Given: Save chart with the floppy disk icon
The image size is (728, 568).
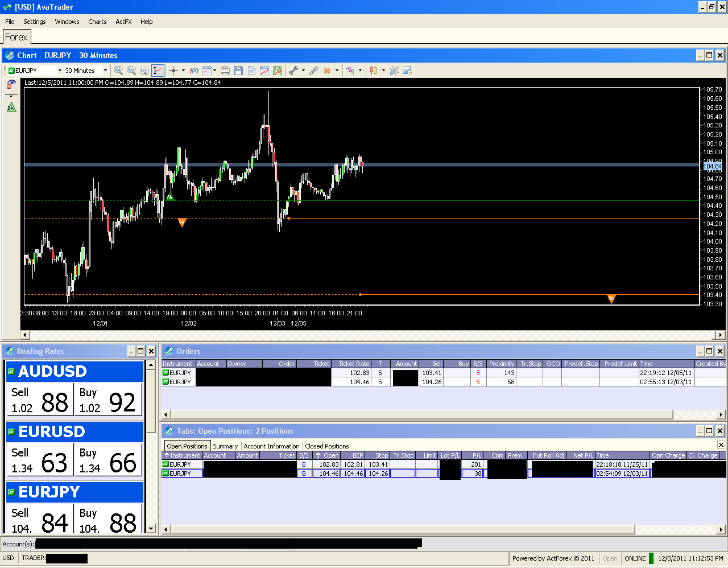Looking at the screenshot, I should 238,71.
